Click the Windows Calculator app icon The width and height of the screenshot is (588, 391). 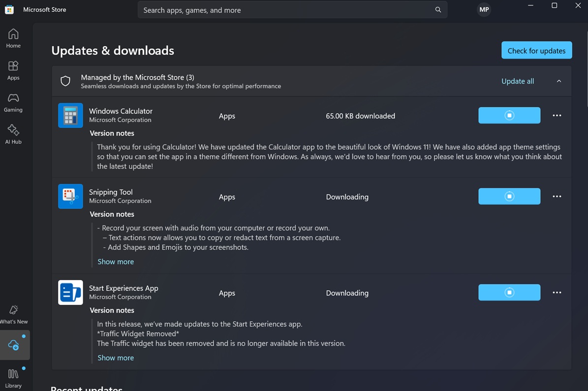click(x=70, y=115)
